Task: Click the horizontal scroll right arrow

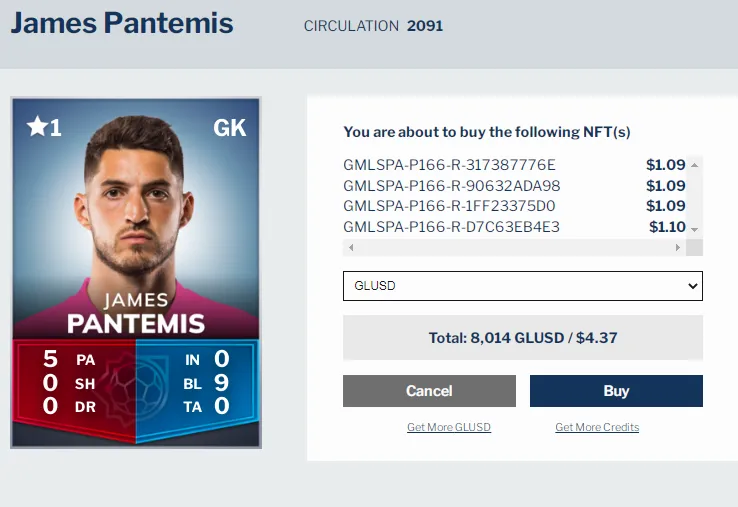Action: tap(678, 247)
